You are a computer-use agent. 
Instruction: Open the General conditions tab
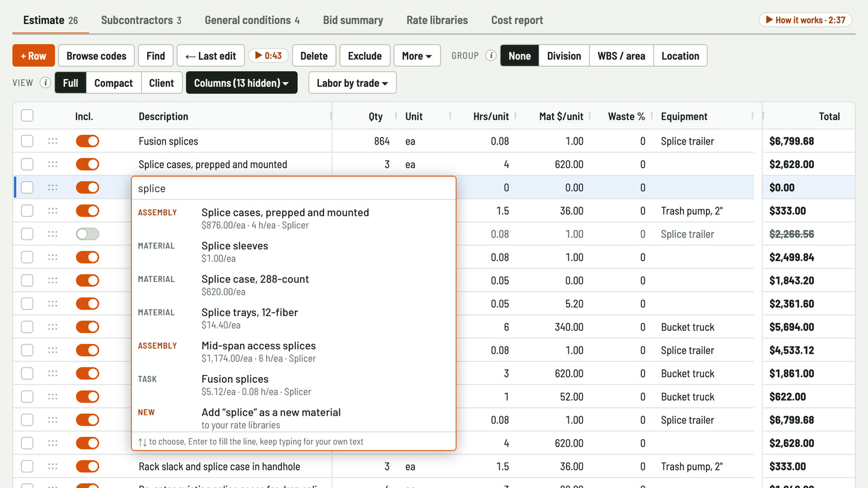tap(252, 20)
